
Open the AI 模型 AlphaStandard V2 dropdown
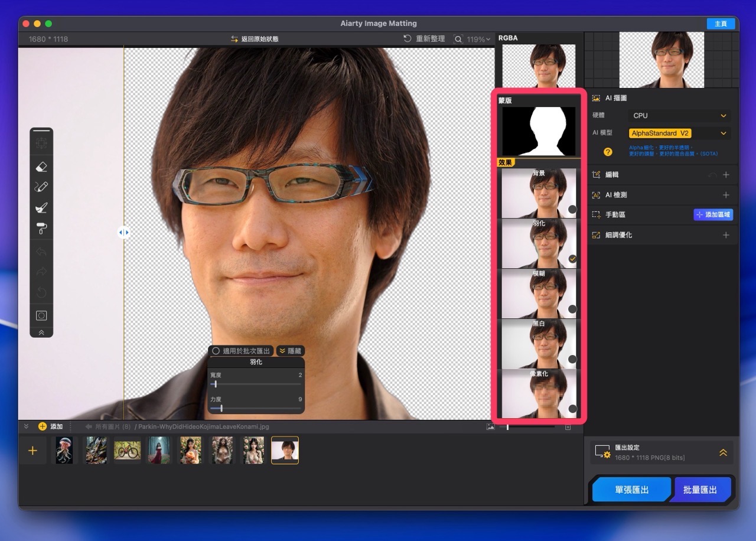[678, 133]
